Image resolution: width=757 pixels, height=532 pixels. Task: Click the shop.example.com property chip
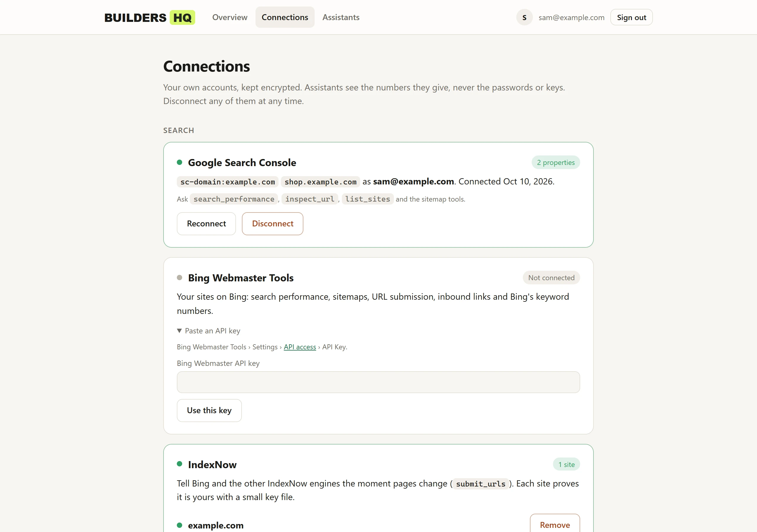(x=321, y=181)
